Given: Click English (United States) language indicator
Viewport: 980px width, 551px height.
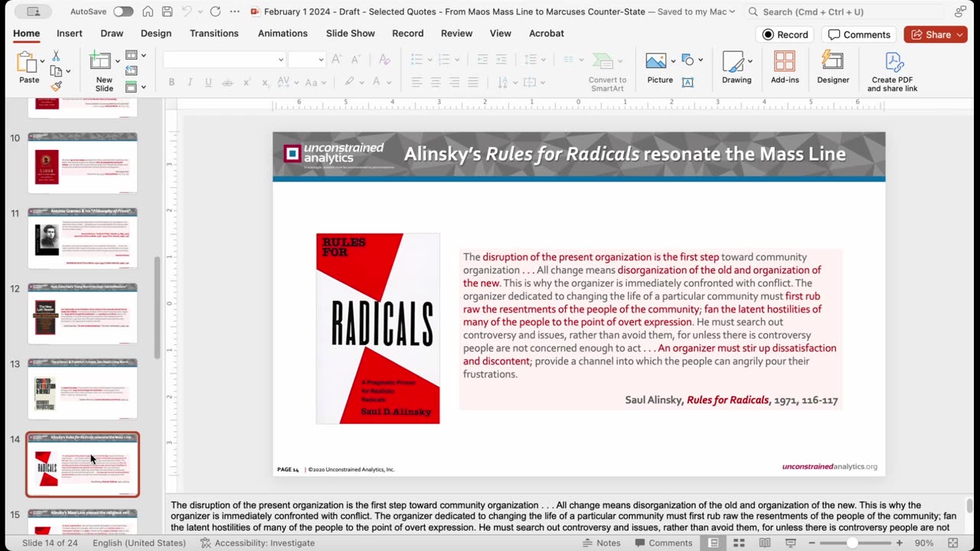Looking at the screenshot, I should [x=139, y=543].
